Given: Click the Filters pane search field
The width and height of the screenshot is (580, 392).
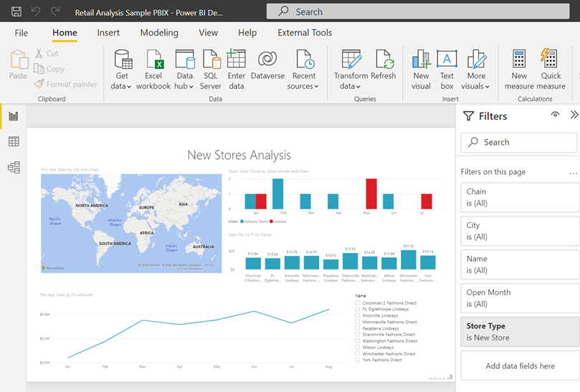Looking at the screenshot, I should click(x=519, y=143).
